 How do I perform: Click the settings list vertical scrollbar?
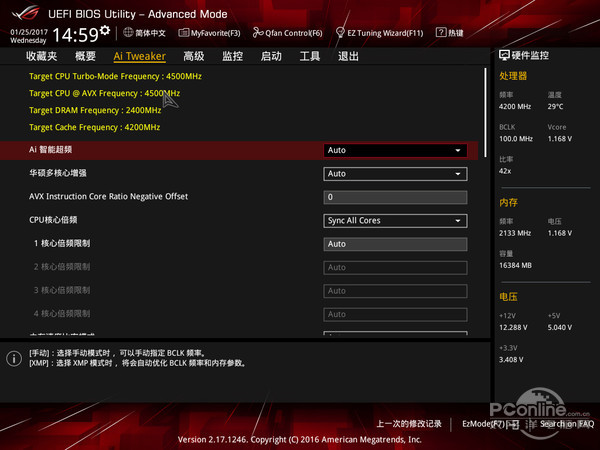(485, 112)
